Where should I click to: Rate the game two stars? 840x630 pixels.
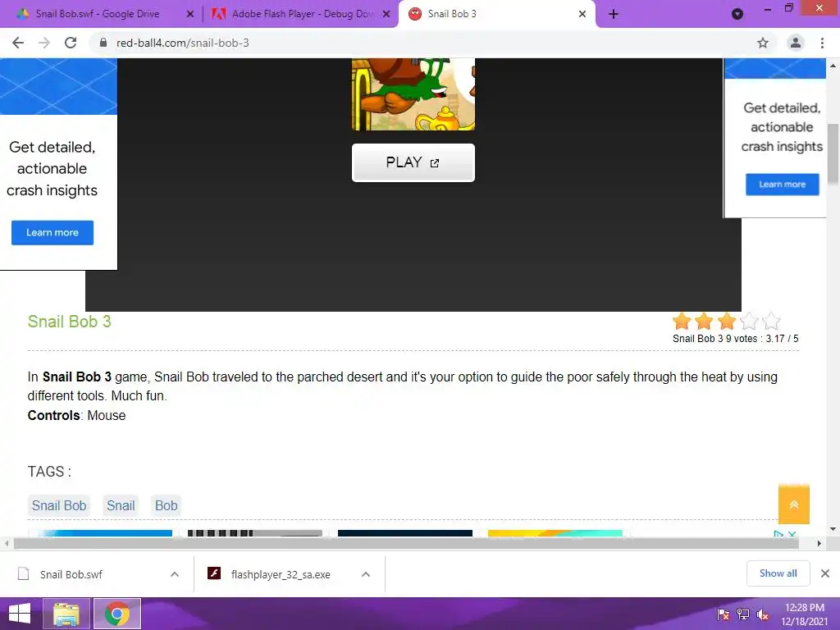[x=704, y=322]
